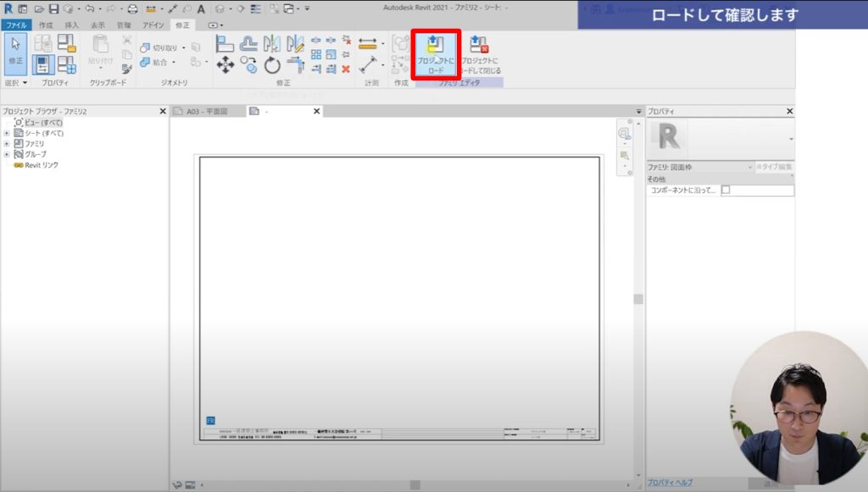Viewport: 868px width, 492px height.
Task: Switch to the A03 - 平面図 view tab
Action: pyautogui.click(x=202, y=112)
